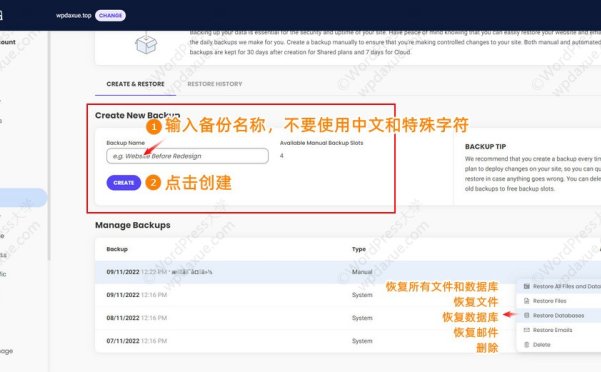Click the database icon for Restore Databases
601x372 pixels.
(527, 315)
